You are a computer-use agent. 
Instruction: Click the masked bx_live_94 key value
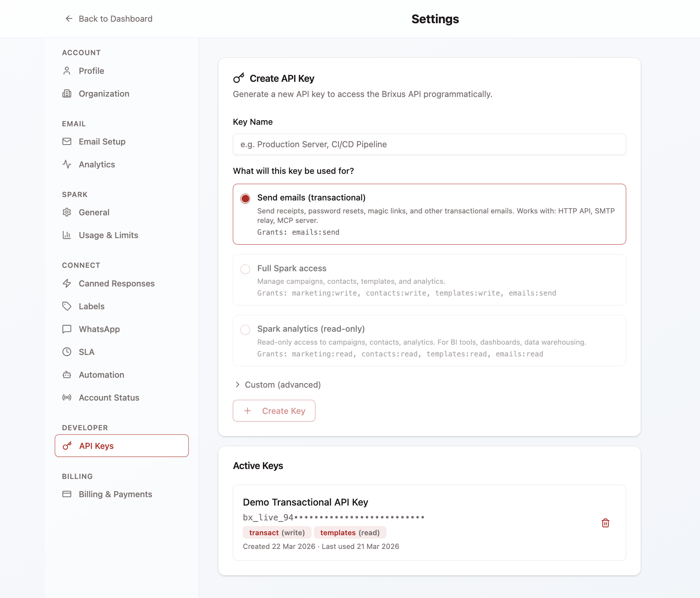[334, 517]
